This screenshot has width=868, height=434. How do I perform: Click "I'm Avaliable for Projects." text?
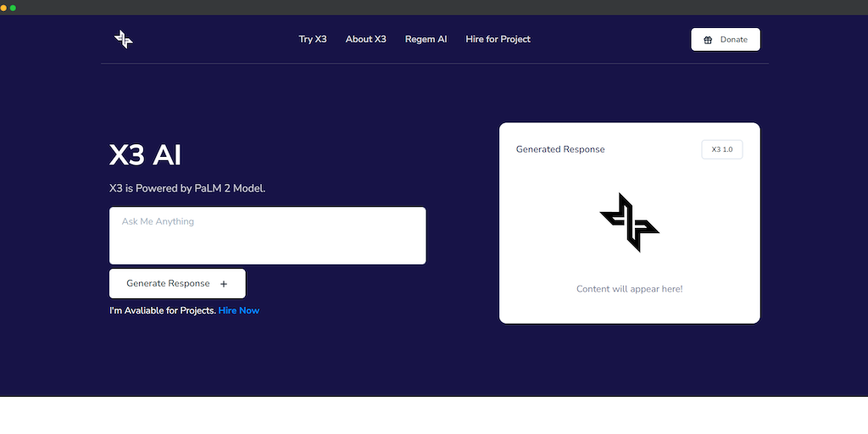pos(163,310)
